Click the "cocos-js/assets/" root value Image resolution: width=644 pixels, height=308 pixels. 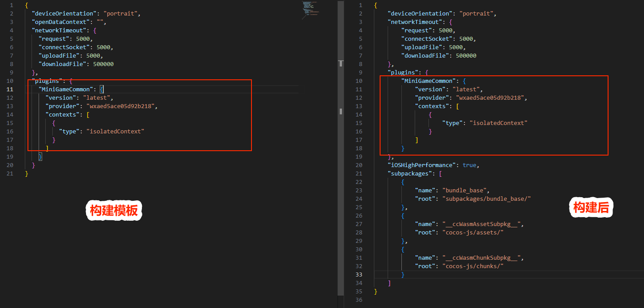click(473, 232)
